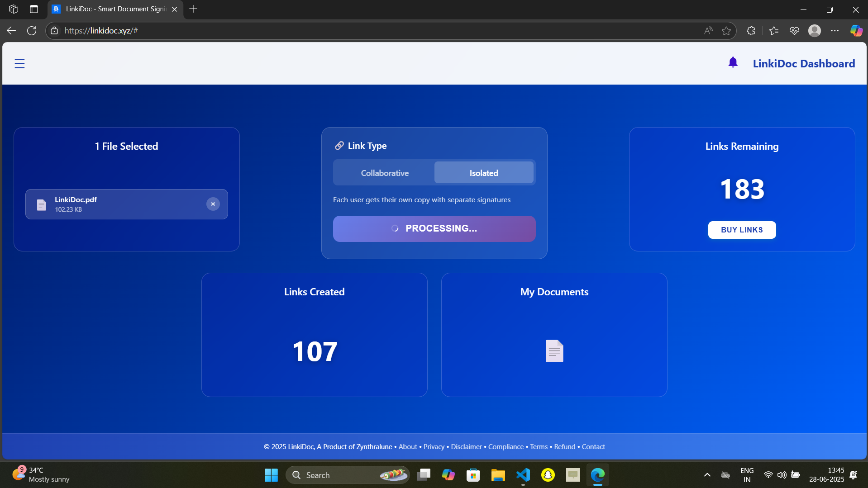This screenshot has height=488, width=868.
Task: Open the browser profile avatar
Action: pyautogui.click(x=815, y=31)
